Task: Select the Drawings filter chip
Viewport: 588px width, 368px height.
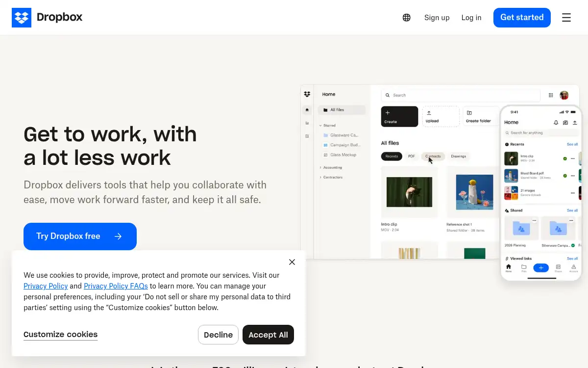Action: point(459,157)
